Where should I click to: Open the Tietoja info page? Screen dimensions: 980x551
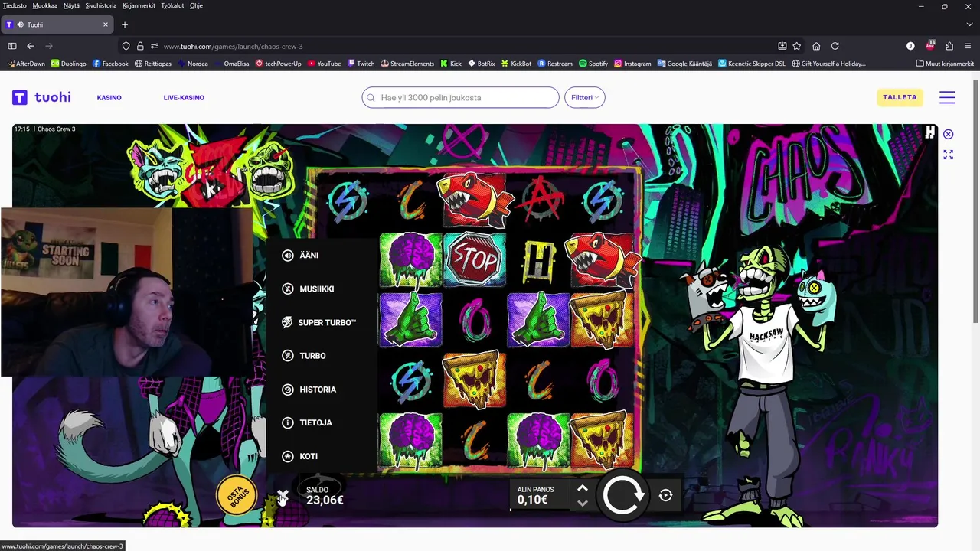(x=306, y=422)
